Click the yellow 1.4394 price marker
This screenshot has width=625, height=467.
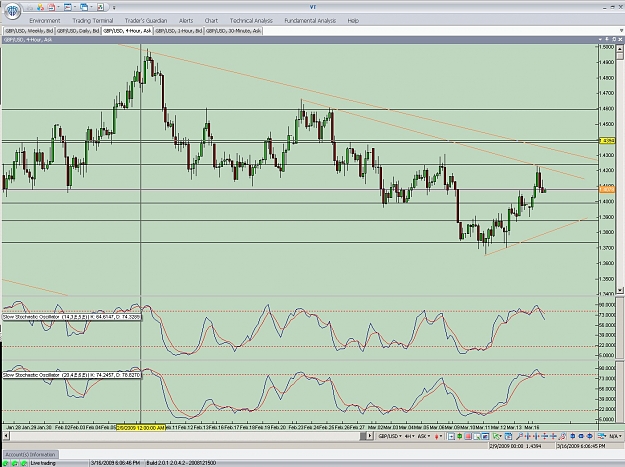607,141
